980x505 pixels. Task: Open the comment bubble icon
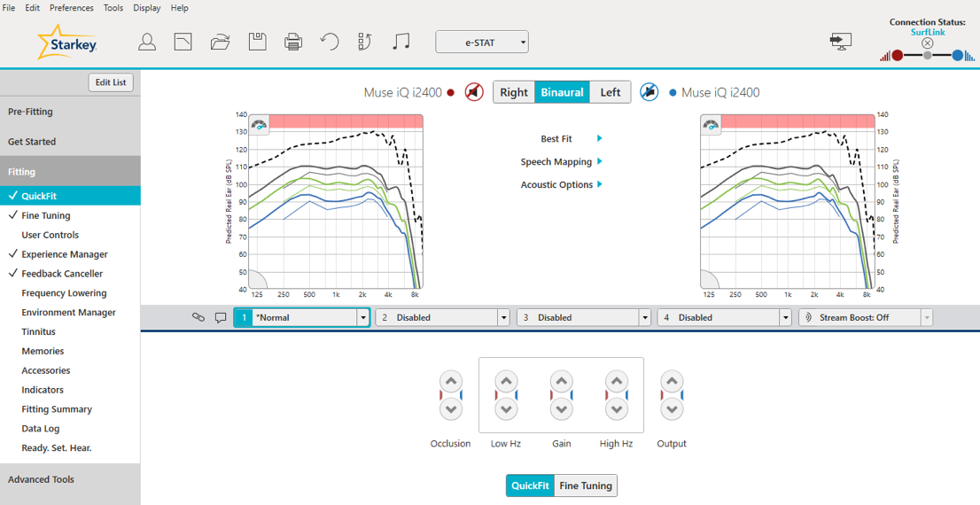coord(220,317)
